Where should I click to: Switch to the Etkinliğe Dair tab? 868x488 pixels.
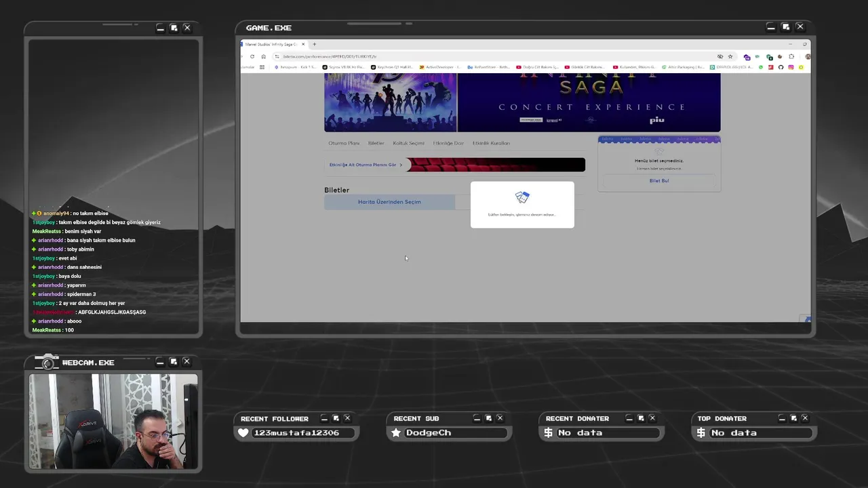(448, 143)
